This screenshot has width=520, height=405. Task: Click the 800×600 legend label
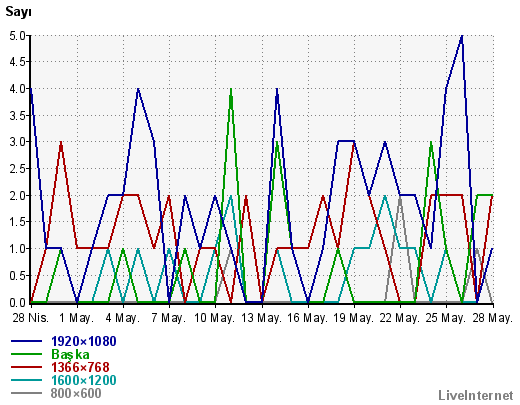click(76, 393)
